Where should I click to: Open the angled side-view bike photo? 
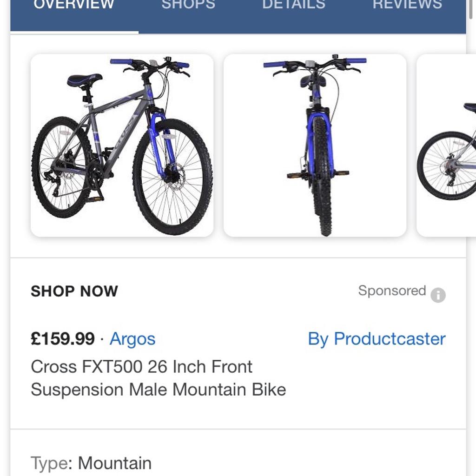(x=122, y=145)
